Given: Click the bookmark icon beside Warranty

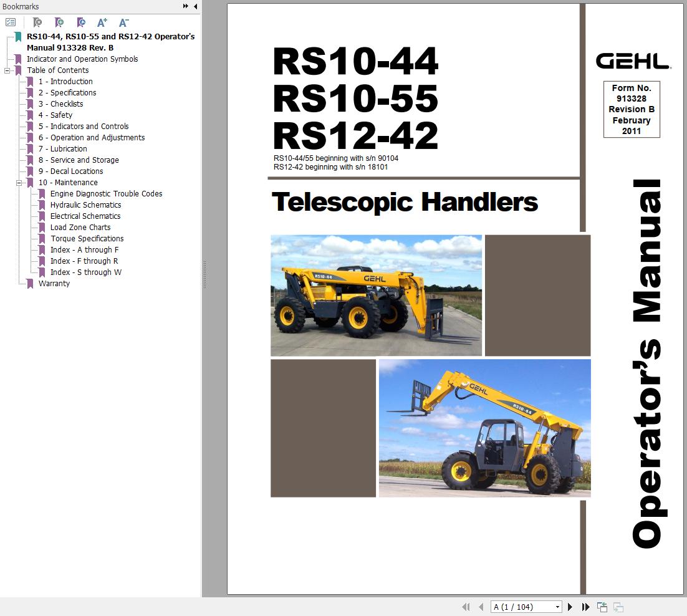Looking at the screenshot, I should pos(30,284).
